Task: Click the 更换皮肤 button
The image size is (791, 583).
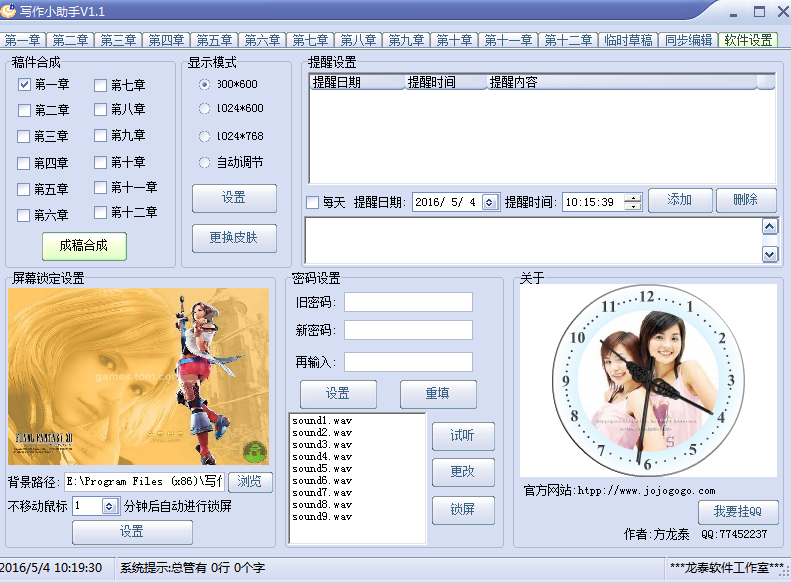Action: pyautogui.click(x=234, y=238)
